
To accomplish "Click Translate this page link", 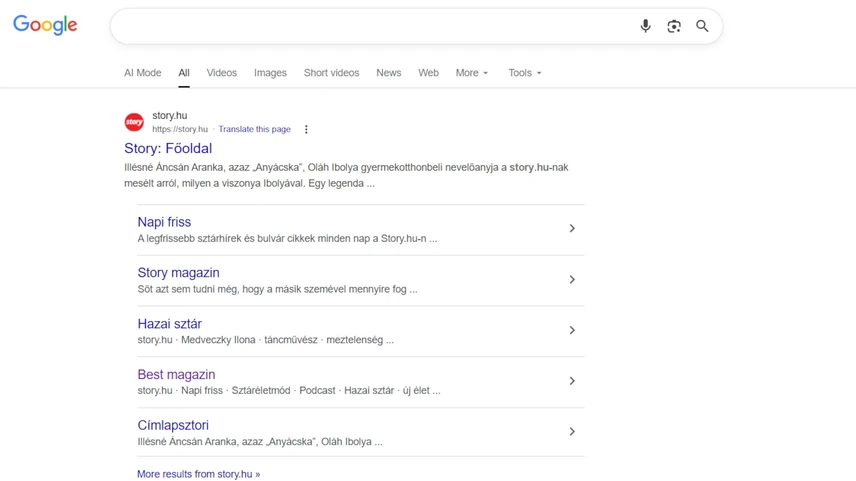I will [254, 129].
